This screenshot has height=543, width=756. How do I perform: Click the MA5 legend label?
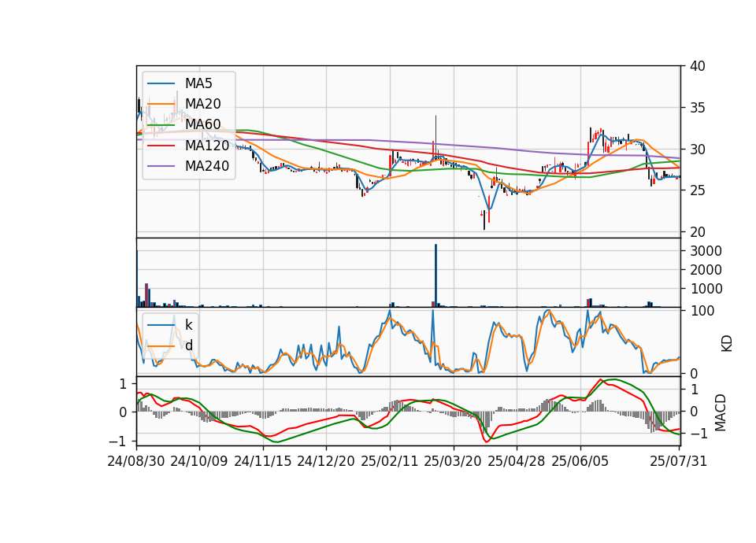[x=198, y=83]
